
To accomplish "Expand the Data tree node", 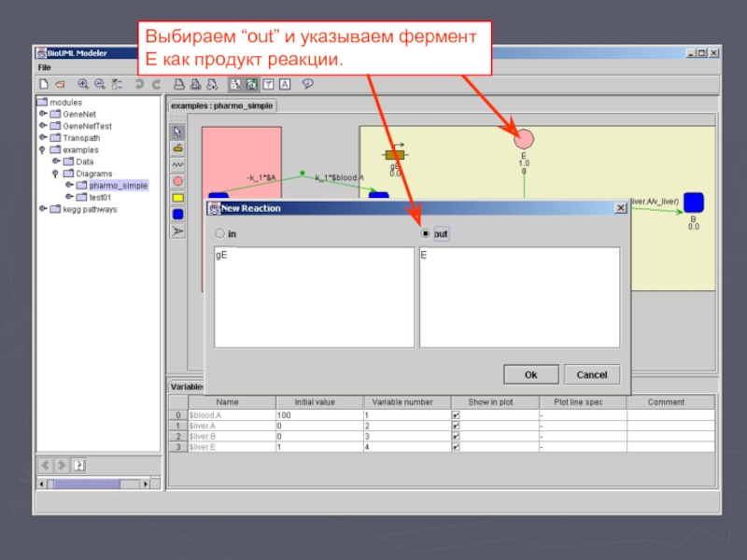I will [56, 161].
